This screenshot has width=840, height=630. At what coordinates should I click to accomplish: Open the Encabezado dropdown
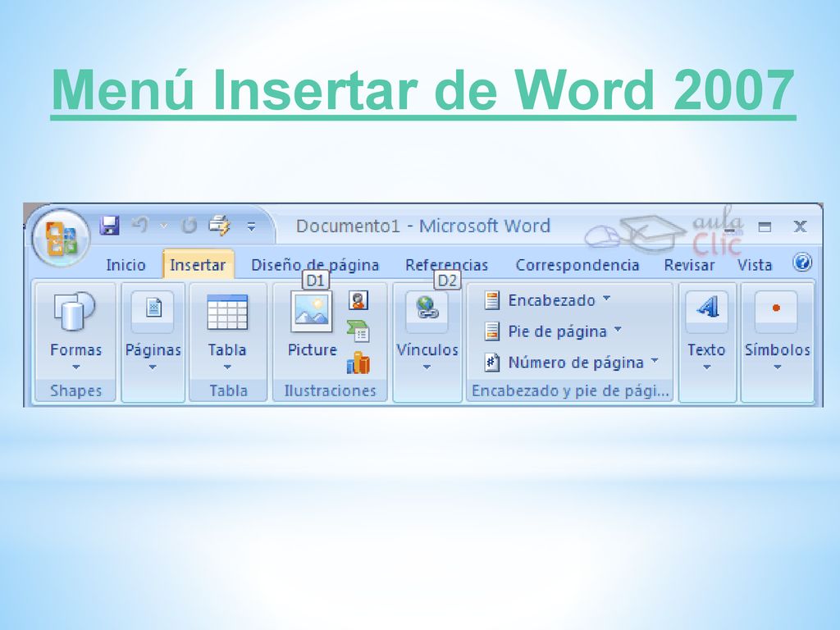click(x=606, y=299)
